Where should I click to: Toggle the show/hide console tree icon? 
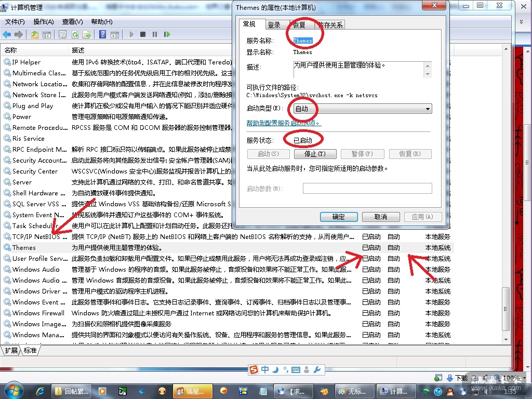(x=46, y=34)
